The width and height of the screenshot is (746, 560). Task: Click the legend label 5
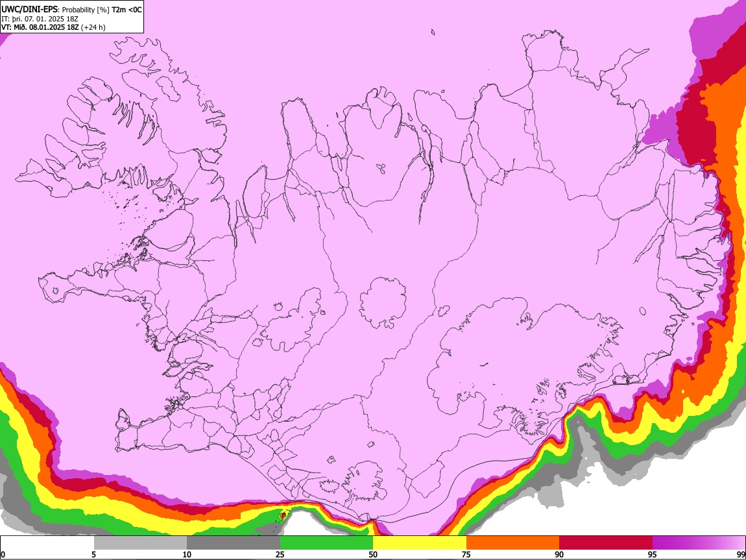(x=93, y=555)
